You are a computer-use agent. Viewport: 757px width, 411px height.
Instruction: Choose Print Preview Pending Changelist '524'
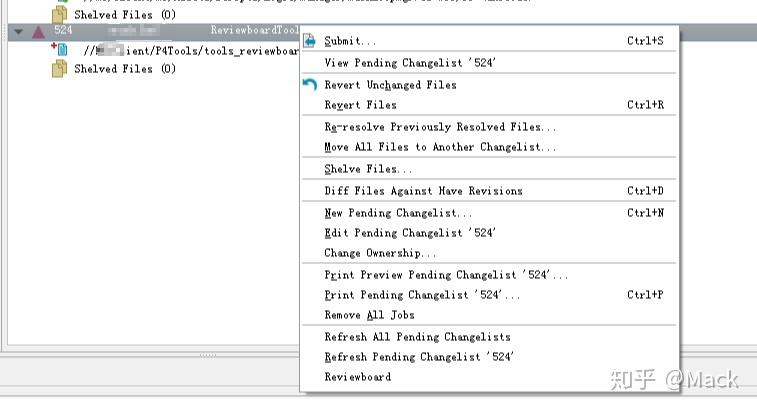point(446,275)
